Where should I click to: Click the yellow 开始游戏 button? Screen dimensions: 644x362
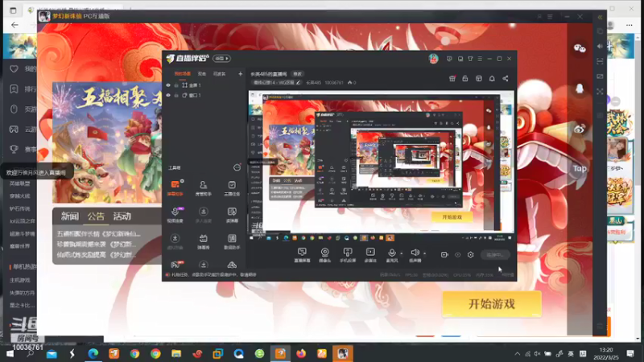point(492,304)
